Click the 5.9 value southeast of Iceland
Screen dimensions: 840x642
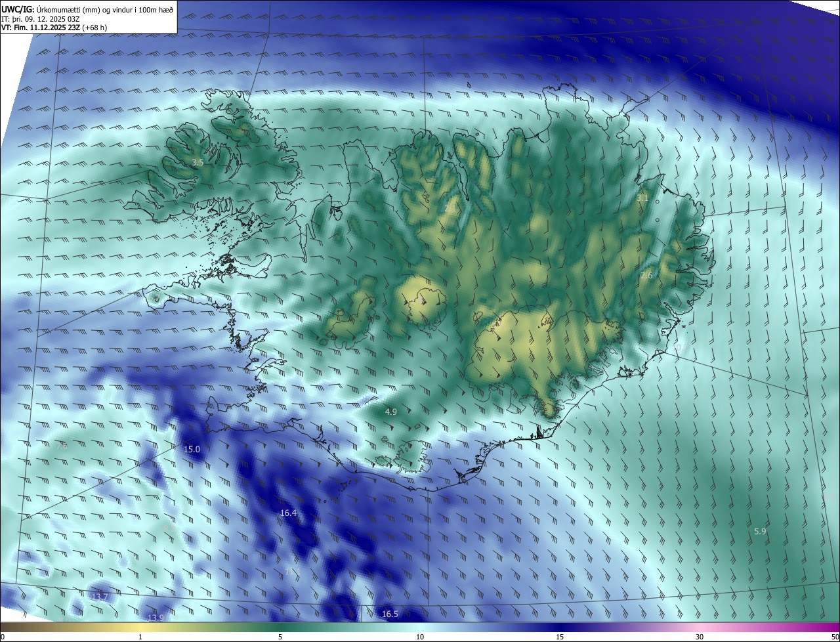pos(760,531)
